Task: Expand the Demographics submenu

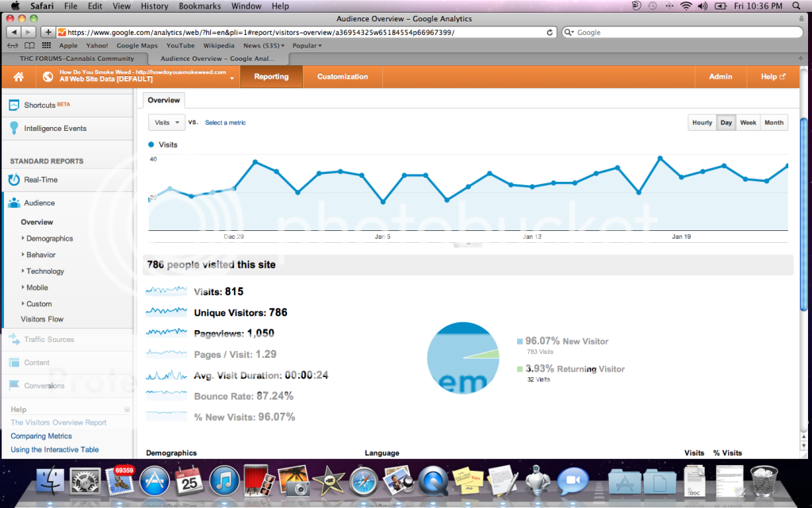Action: coord(23,238)
